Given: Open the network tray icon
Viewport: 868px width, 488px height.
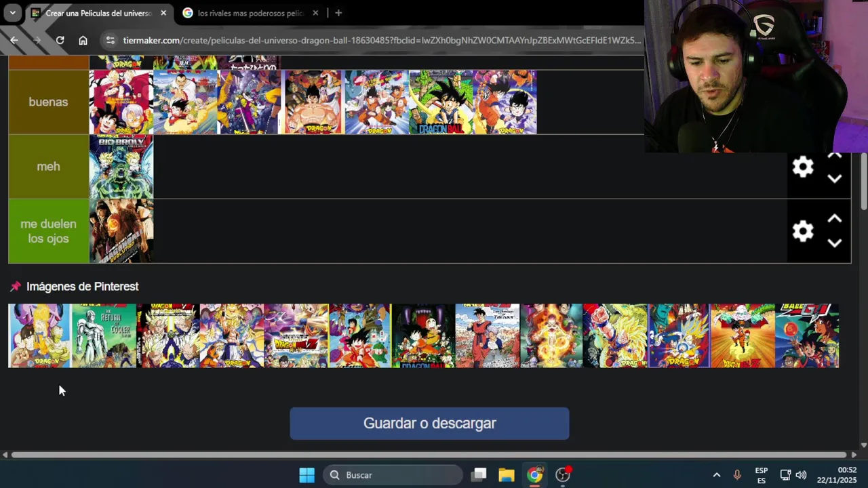Looking at the screenshot, I should 785,475.
